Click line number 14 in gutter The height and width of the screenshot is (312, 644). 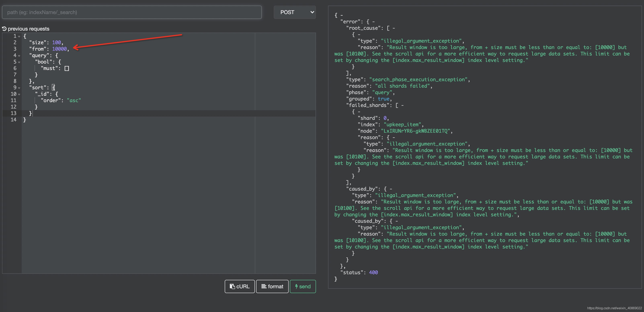13,120
